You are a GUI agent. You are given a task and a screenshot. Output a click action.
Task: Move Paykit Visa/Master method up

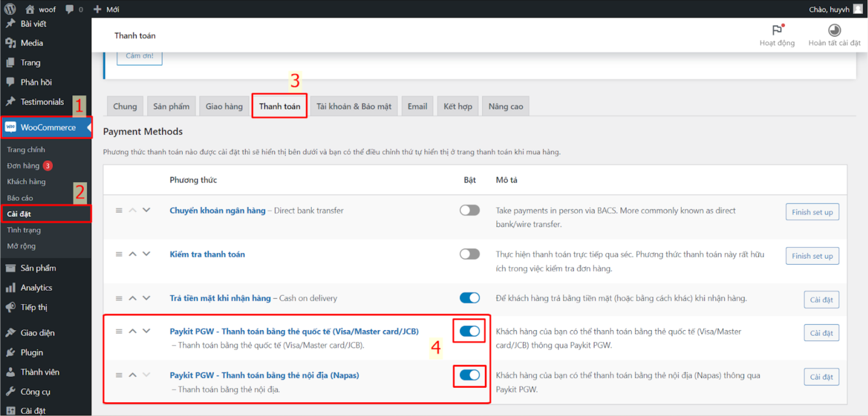pos(133,331)
